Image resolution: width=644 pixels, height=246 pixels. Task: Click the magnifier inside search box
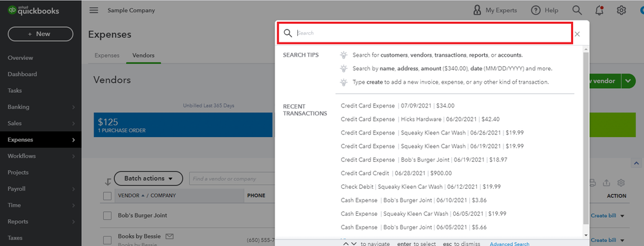288,33
